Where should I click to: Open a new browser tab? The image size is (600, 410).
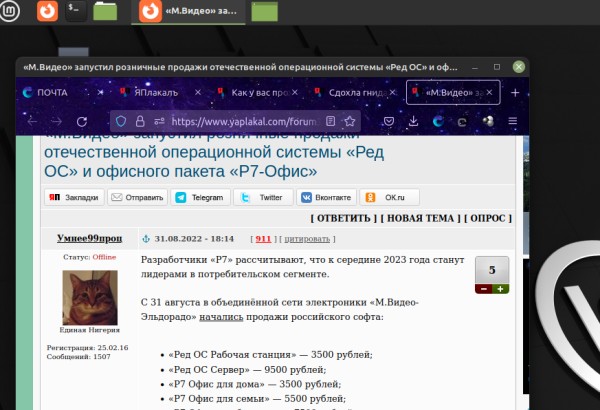pyautogui.click(x=515, y=93)
